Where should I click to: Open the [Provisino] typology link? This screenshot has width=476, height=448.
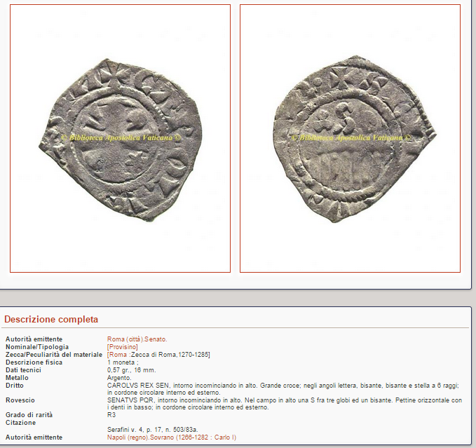tap(123, 347)
